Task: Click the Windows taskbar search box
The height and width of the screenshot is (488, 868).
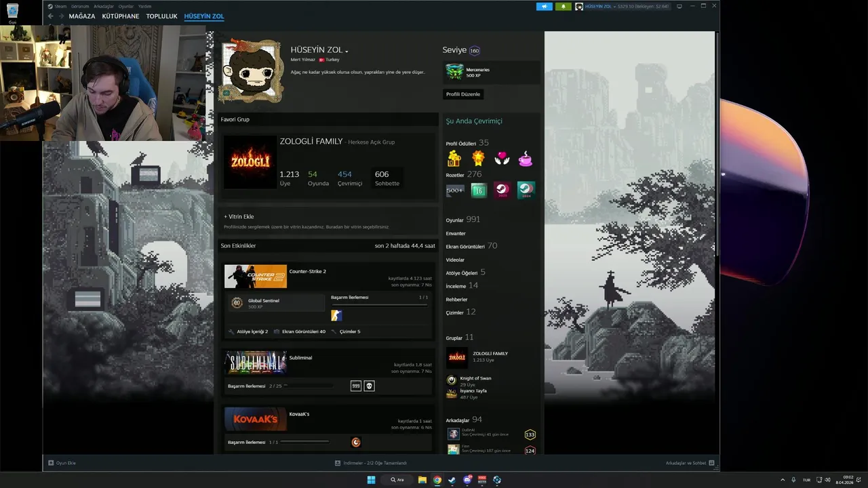Action: click(397, 480)
